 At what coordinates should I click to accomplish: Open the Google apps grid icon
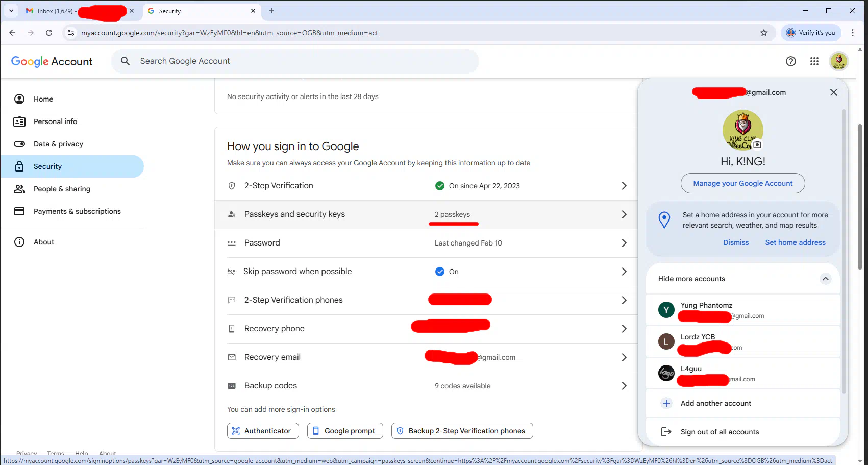(814, 61)
